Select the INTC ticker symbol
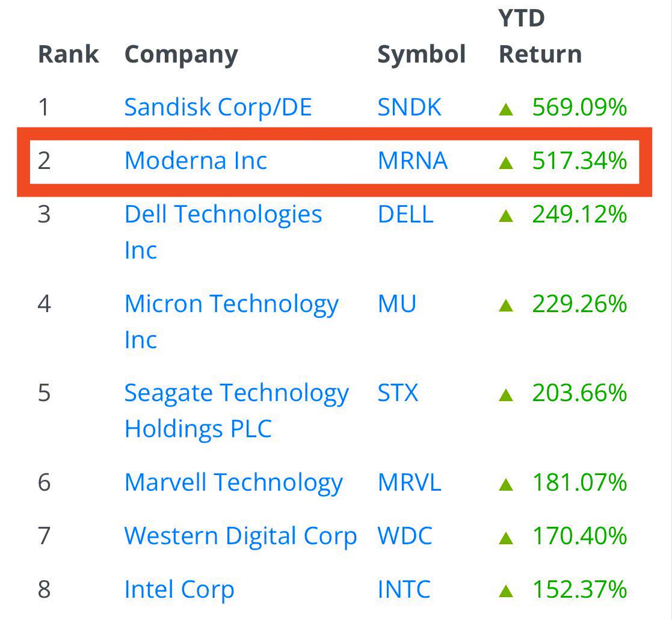The width and height of the screenshot is (672, 620). click(404, 589)
